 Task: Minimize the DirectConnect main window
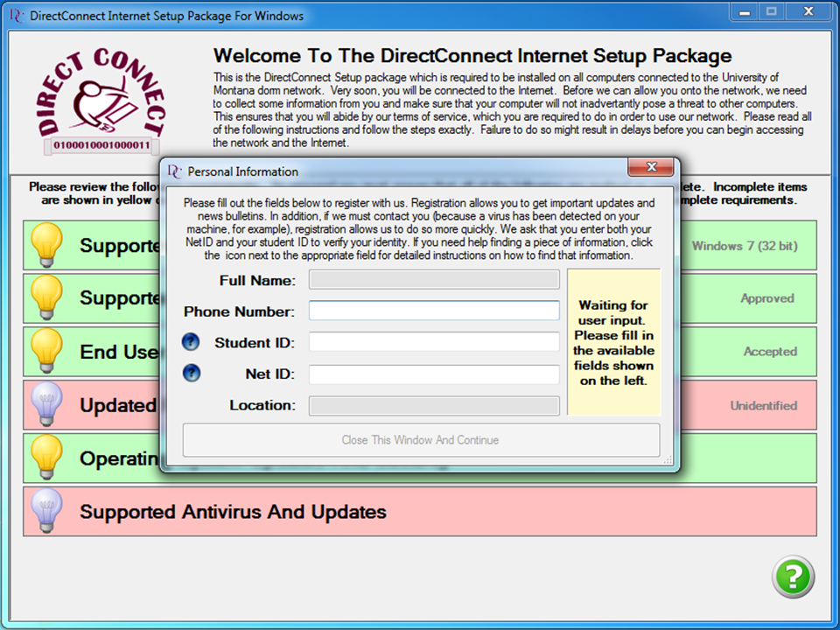tap(745, 11)
